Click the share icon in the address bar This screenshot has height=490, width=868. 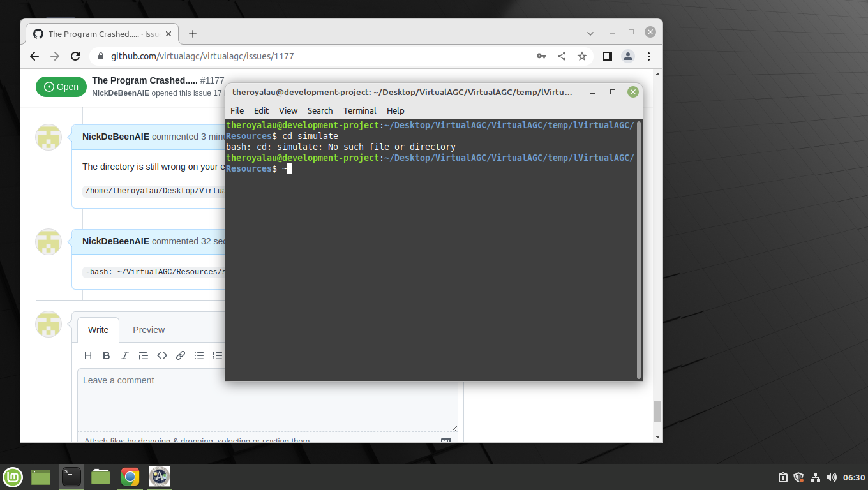[561, 56]
